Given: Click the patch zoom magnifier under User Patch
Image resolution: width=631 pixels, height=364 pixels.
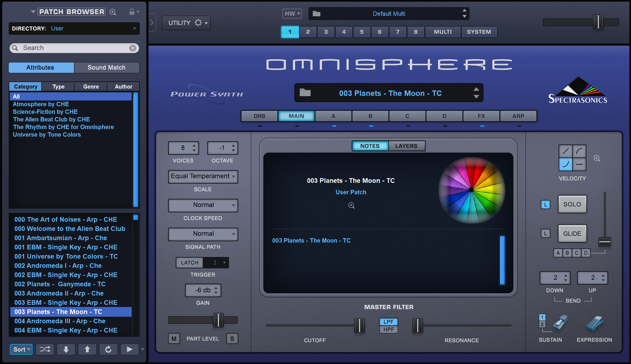Looking at the screenshot, I should click(351, 206).
